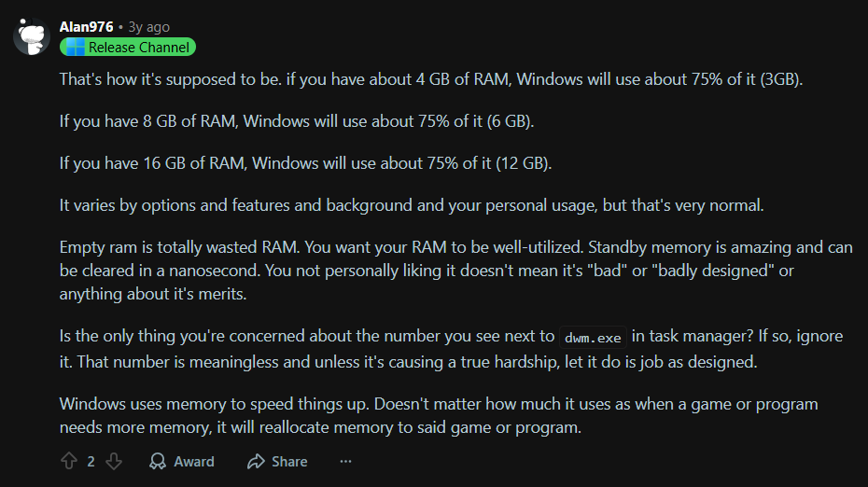Viewport: 868px width, 487px height.
Task: Click the sentence about 8 GB of RAM
Action: pos(297,121)
